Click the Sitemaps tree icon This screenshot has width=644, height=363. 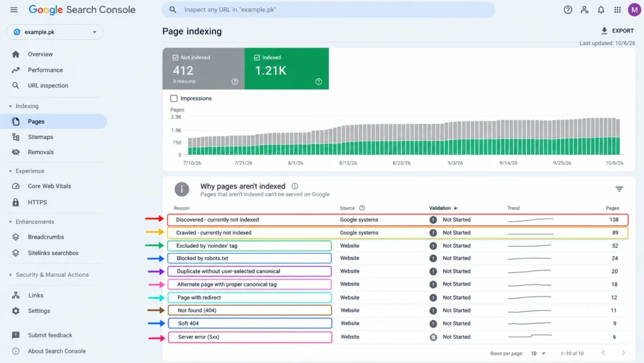coord(16,137)
